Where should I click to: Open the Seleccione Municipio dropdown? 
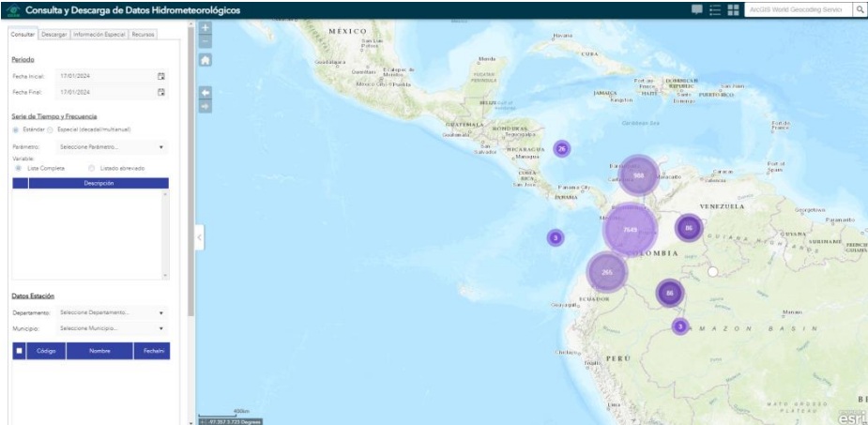112,328
